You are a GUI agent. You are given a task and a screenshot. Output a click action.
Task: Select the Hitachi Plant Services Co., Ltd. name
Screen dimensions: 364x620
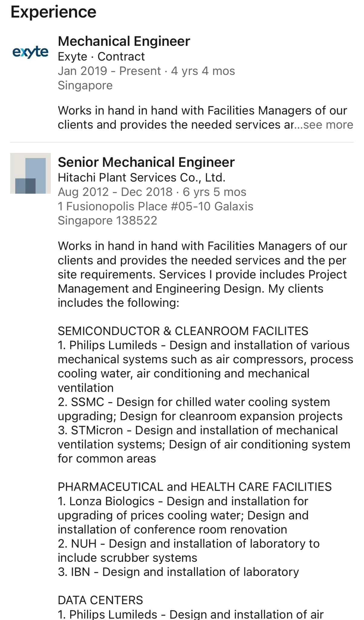point(141,177)
